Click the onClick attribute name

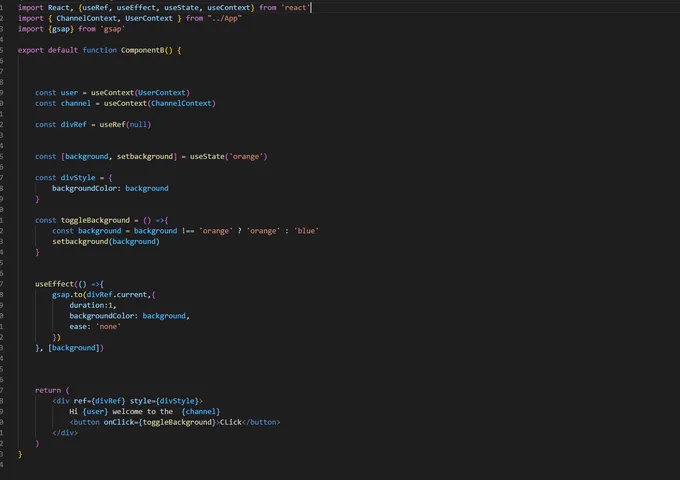coord(119,422)
